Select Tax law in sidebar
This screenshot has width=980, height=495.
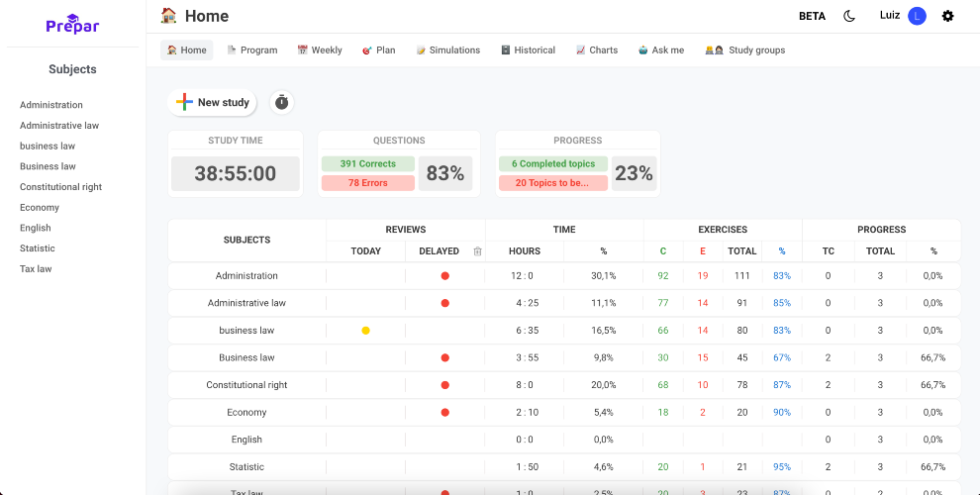[36, 268]
